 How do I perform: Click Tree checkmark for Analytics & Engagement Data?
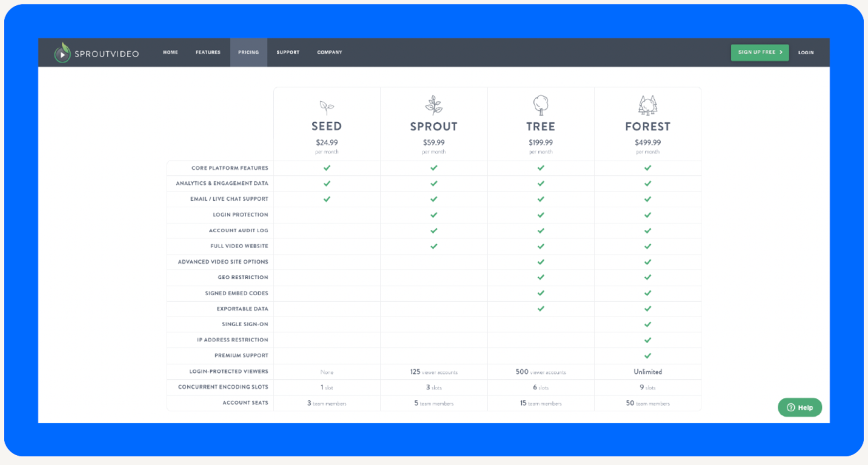540,183
